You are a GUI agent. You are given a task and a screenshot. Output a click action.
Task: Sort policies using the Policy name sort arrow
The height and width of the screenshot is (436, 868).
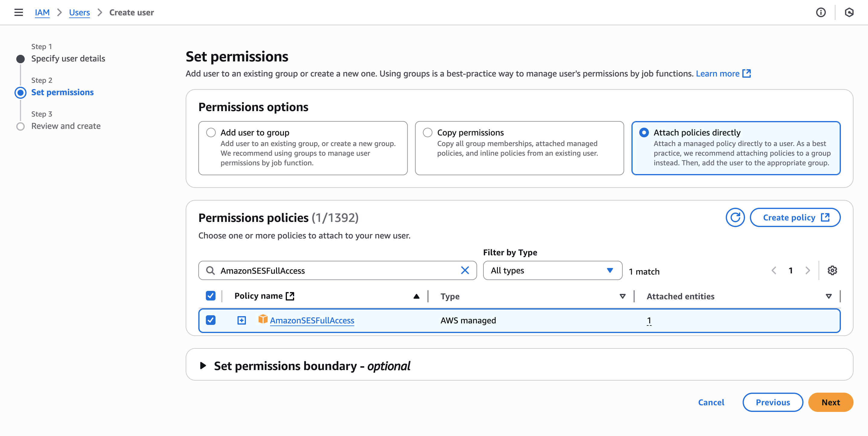pos(417,296)
